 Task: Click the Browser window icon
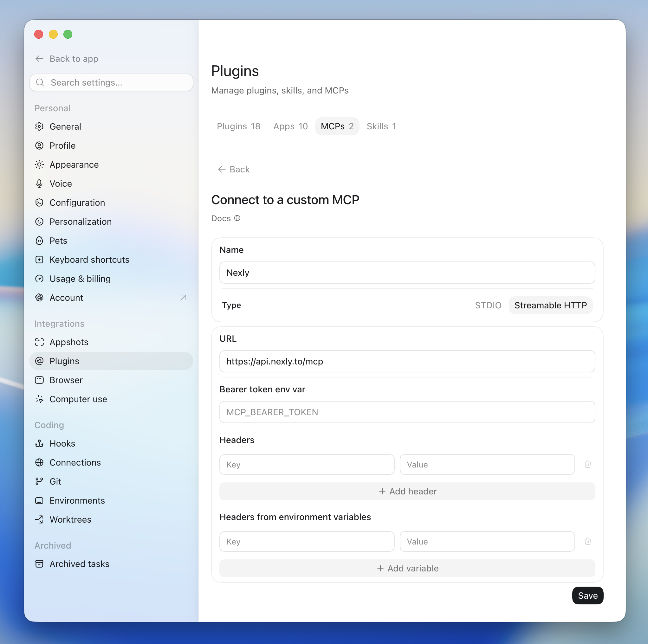(x=39, y=380)
